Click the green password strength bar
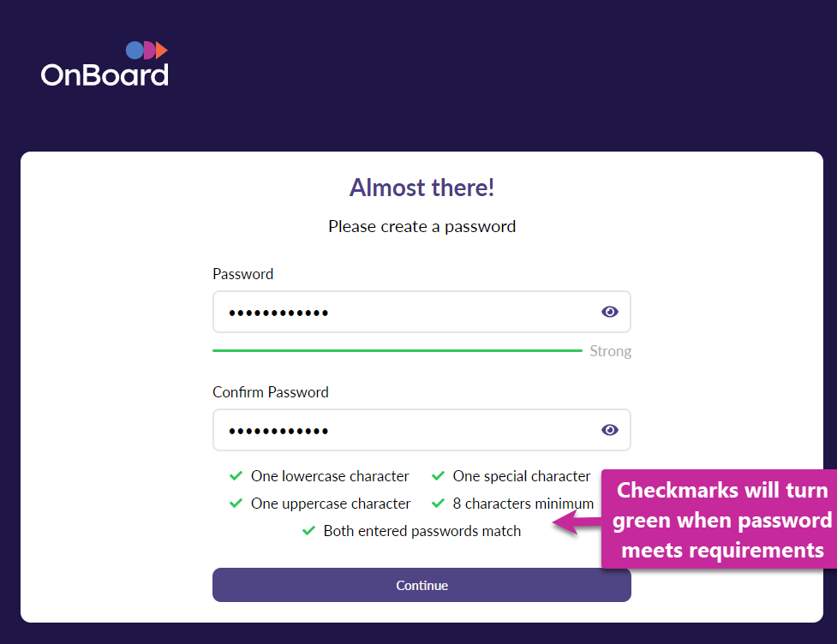Screen dimensions: 837x644 tap(397, 349)
